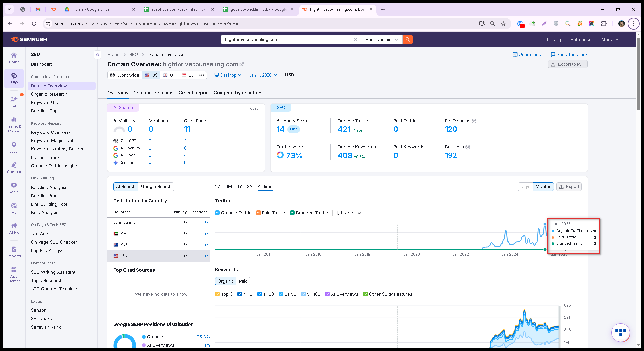The width and height of the screenshot is (644, 351).
Task: Switch to the Compare domains tab
Action: 153,93
